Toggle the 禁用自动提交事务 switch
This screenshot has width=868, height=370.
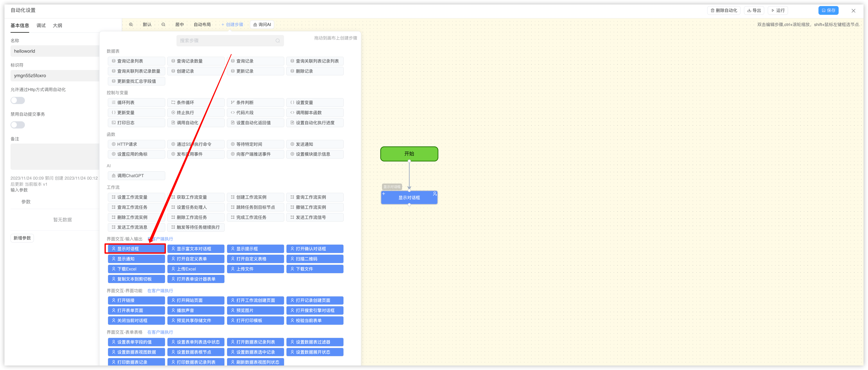18,125
